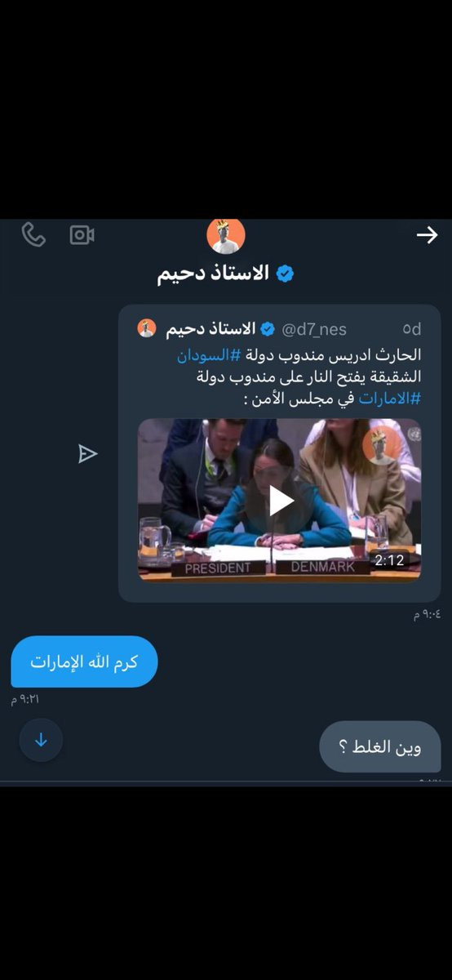The width and height of the screenshot is (452, 980).
Task: Tap verified badge inside the tweet card
Action: pyautogui.click(x=267, y=329)
